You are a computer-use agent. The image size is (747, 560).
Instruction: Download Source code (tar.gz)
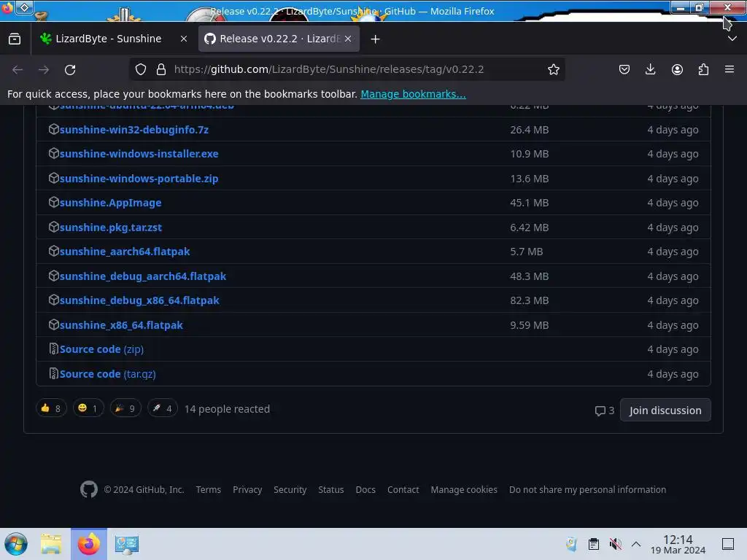coord(108,374)
